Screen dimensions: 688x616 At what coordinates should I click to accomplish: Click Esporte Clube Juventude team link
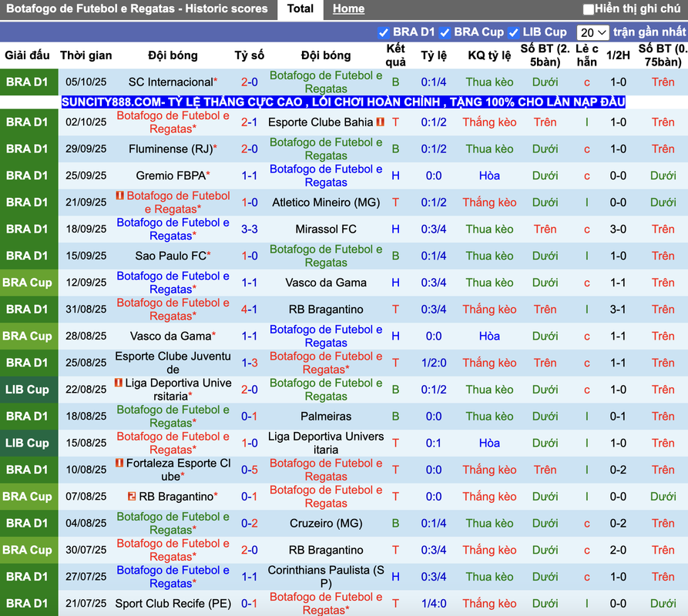click(x=173, y=363)
